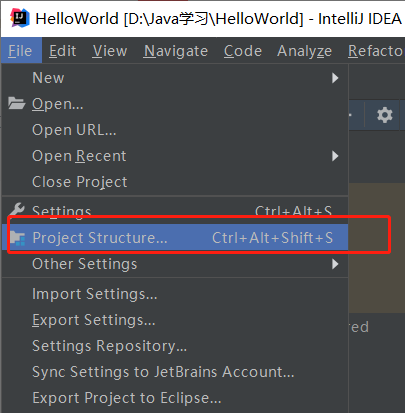Select Close Project in the File menu
Screen dimensions: 405x413
(175, 182)
